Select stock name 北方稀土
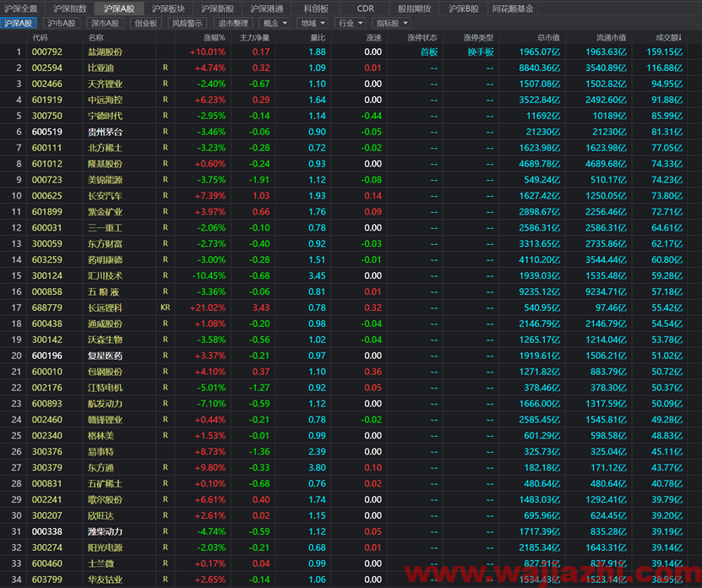 coord(106,148)
